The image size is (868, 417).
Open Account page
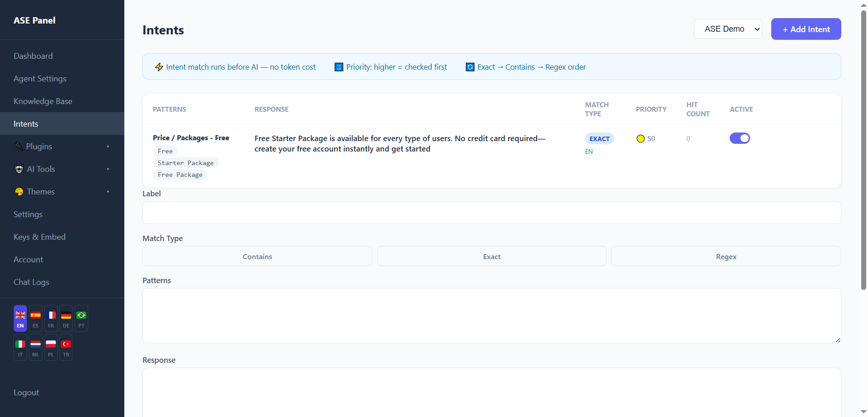coord(62,260)
